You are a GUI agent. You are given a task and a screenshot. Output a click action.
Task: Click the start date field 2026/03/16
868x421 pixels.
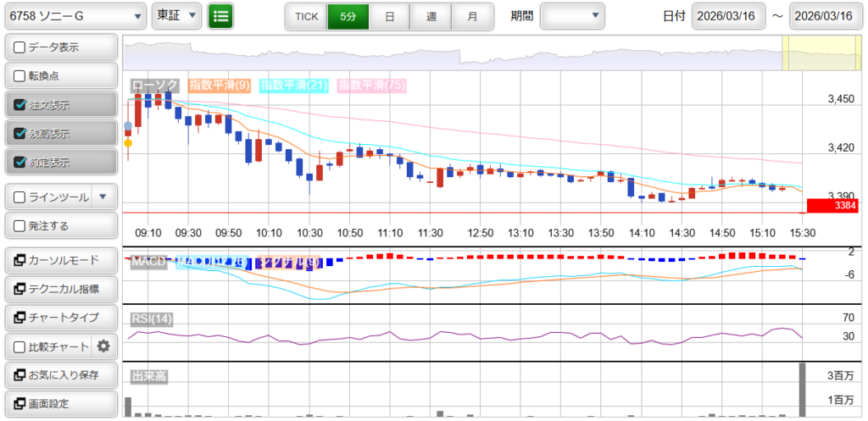(x=728, y=16)
